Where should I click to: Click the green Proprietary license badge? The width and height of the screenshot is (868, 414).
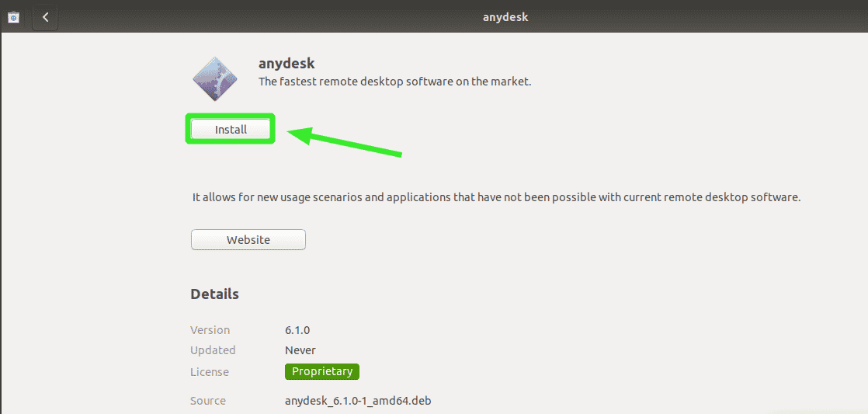point(322,371)
